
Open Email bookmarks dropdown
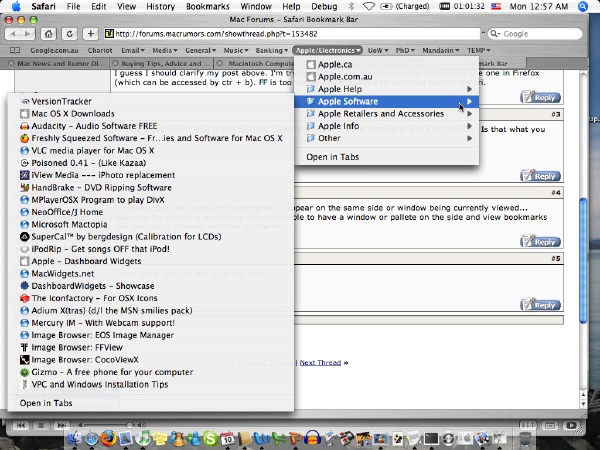(x=133, y=51)
